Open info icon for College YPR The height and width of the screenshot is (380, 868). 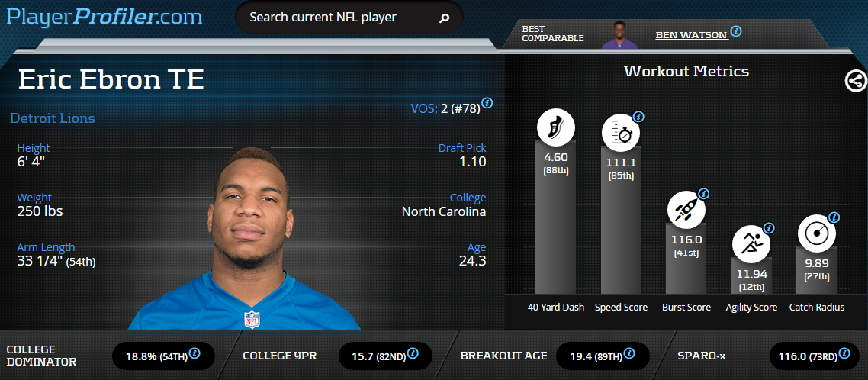412,353
